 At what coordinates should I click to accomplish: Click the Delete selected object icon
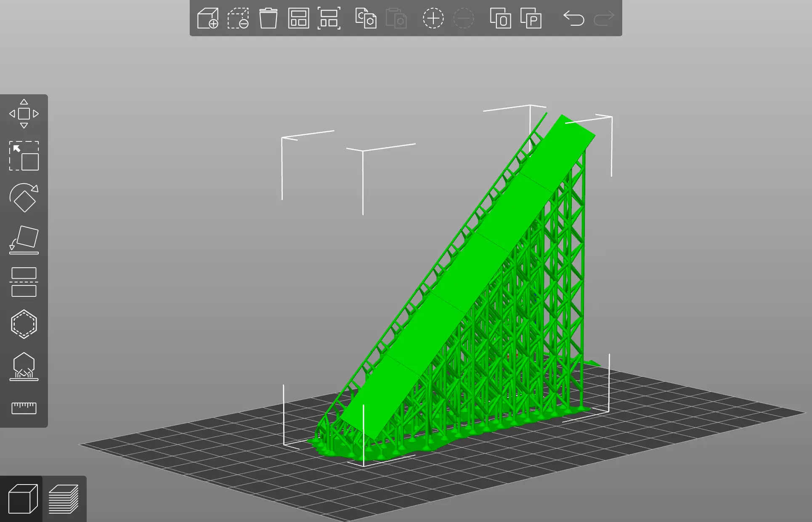pos(238,19)
